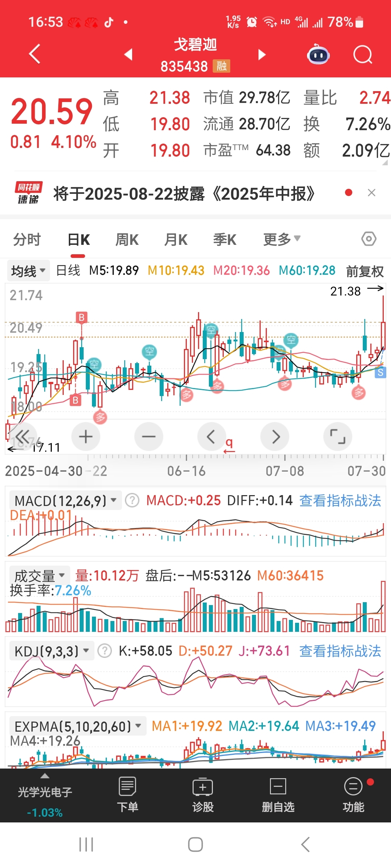391x868 pixels.
Task: Switch to 分时 tab
Action: 27,239
